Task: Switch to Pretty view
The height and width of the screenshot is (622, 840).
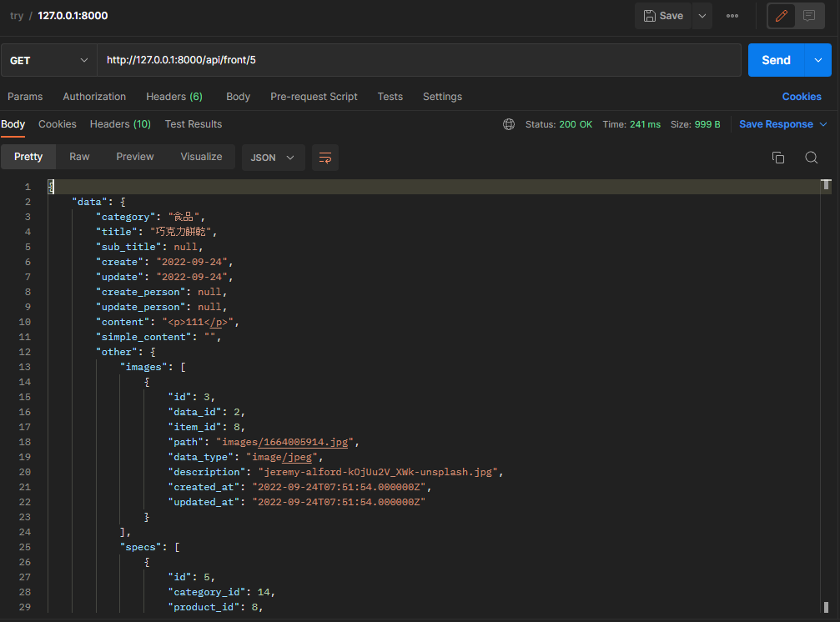Action: 28,157
